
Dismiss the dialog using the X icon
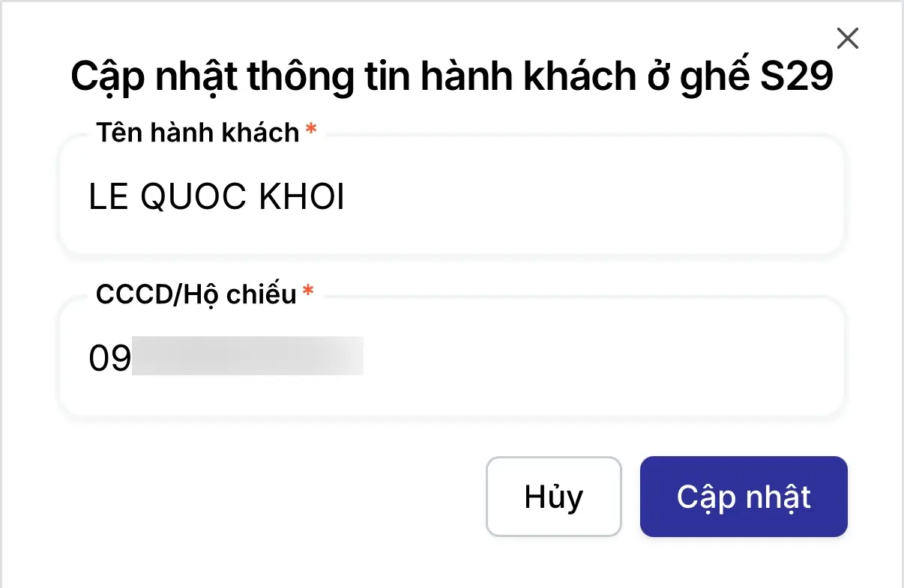847,38
